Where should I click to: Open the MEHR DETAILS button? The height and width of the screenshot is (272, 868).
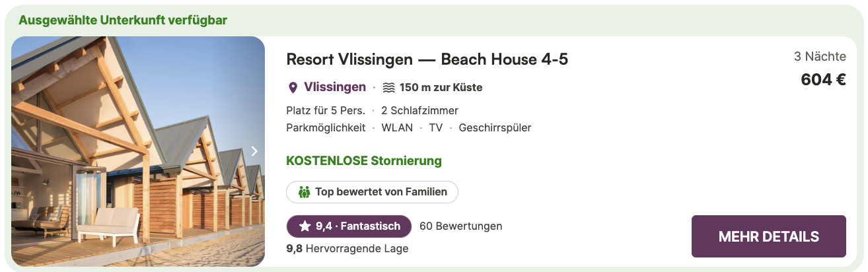[x=768, y=236]
